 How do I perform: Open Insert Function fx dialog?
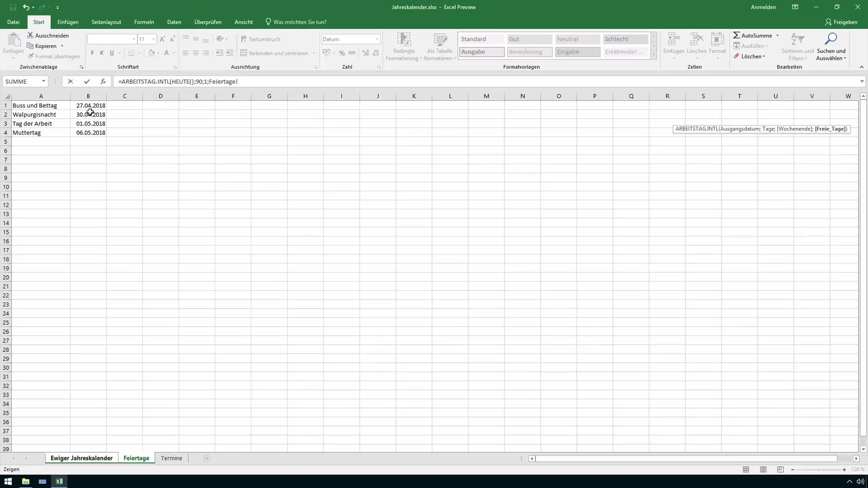(103, 81)
